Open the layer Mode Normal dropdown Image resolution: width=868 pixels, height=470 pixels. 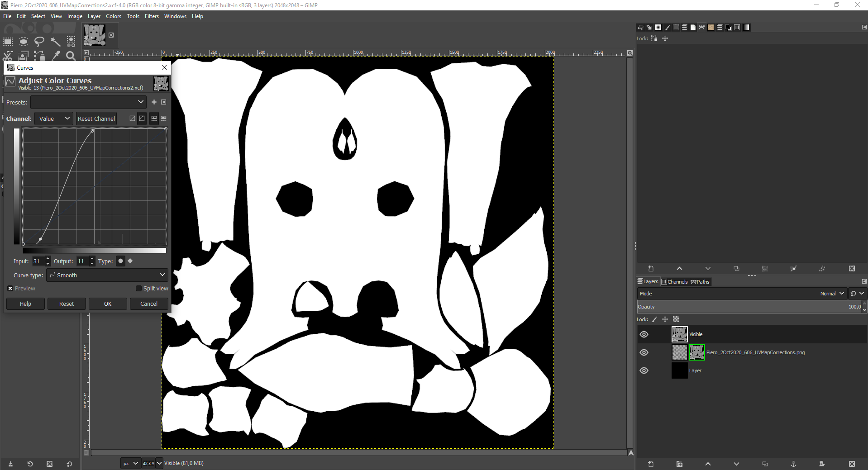coord(832,294)
